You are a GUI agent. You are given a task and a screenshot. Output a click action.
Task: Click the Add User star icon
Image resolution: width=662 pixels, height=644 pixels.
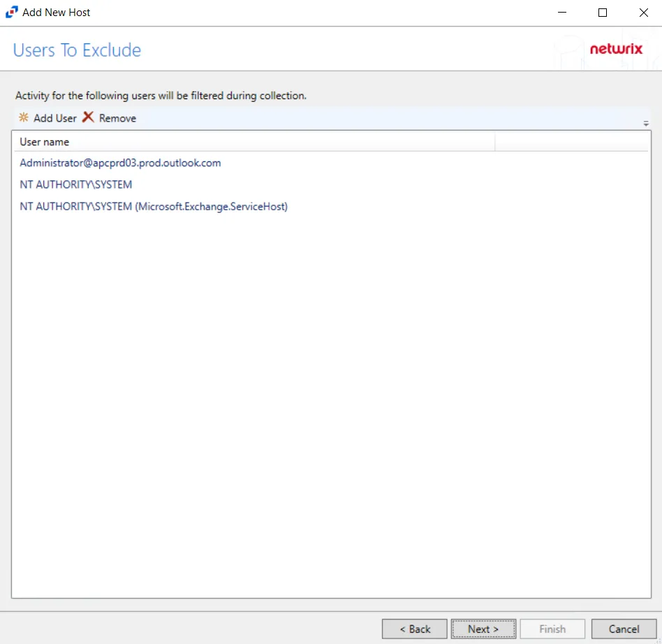24,117
